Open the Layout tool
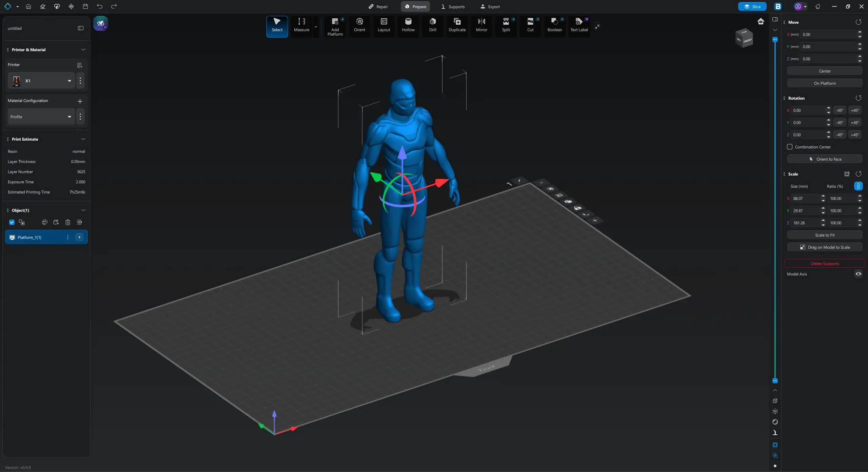The image size is (868, 472). click(x=384, y=26)
